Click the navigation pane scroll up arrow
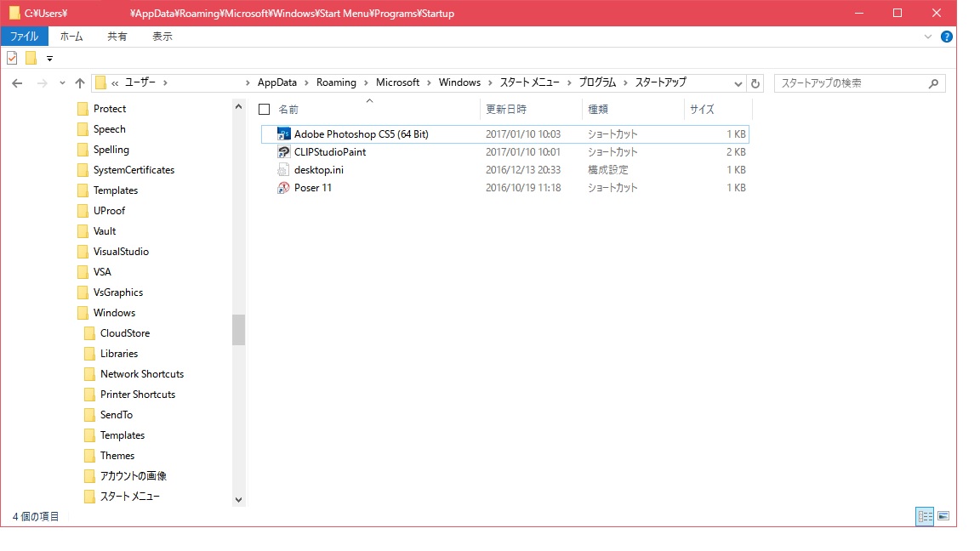This screenshot has width=980, height=551. [x=238, y=107]
